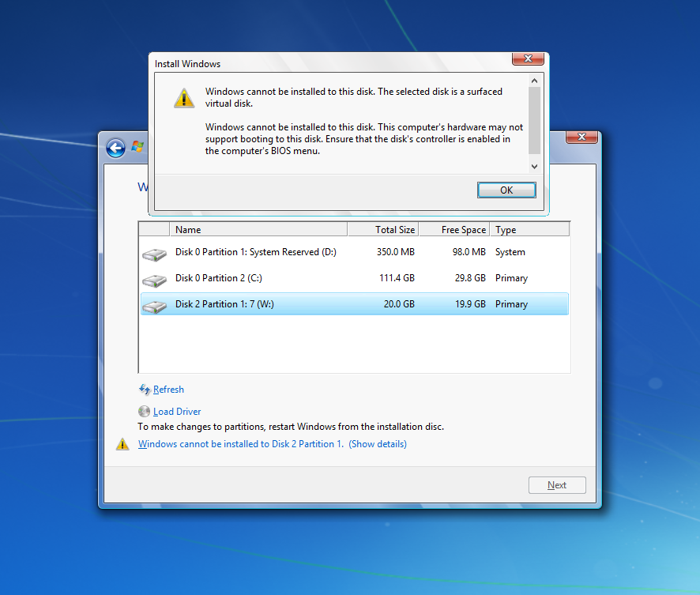This screenshot has width=700, height=595.
Task: Click the drive icon for Disk 2 Partition 1
Action: tap(155, 307)
